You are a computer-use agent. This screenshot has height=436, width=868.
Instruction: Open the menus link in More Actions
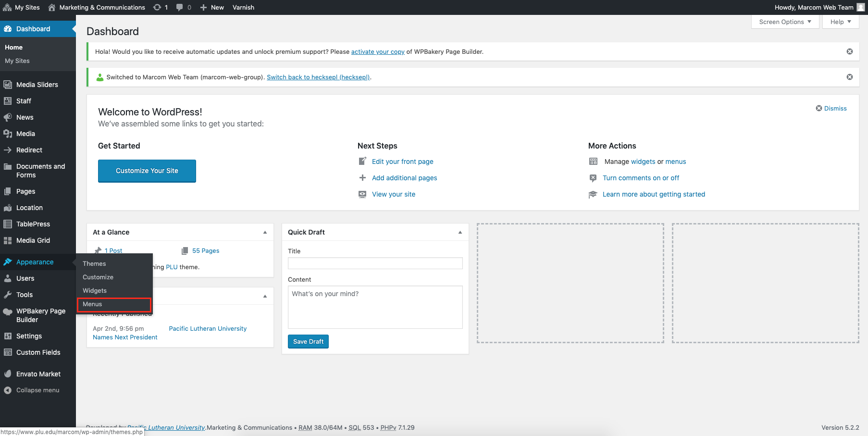676,162
